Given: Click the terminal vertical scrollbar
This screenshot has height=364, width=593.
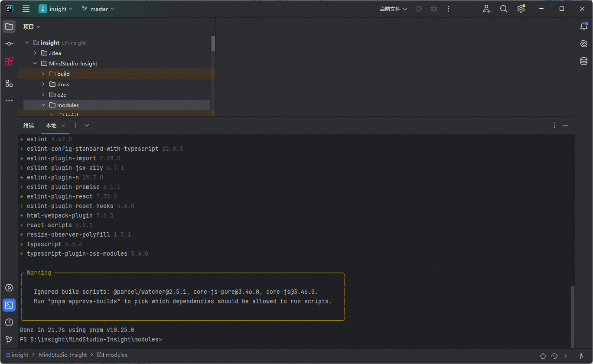Looking at the screenshot, I should [572, 316].
